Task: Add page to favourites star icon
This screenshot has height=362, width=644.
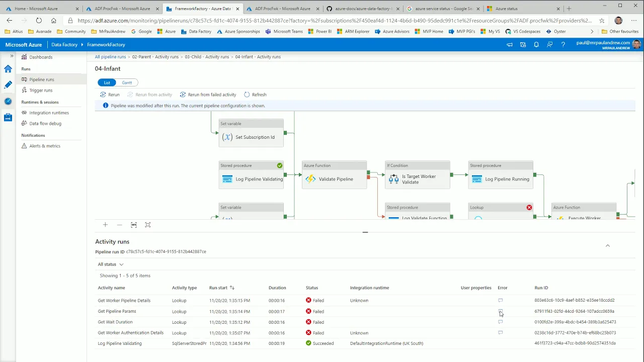Action: tap(602, 21)
